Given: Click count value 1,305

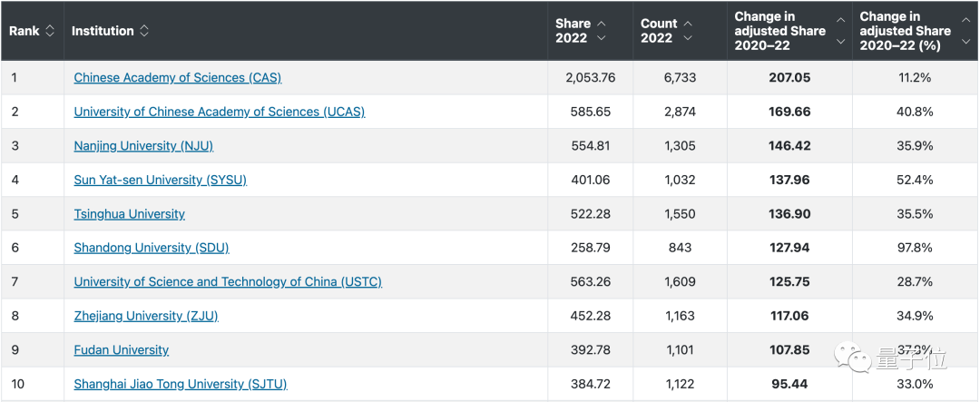Looking at the screenshot, I should point(680,146).
